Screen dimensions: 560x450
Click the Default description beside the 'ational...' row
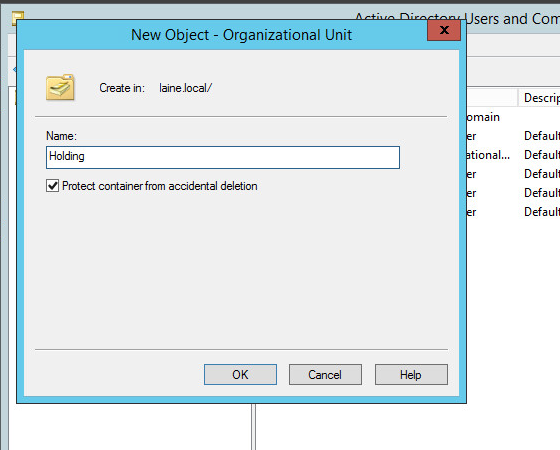point(542,155)
